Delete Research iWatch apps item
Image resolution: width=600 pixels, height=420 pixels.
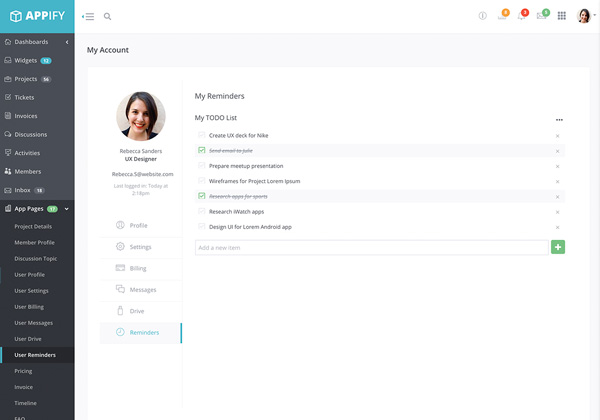click(558, 212)
